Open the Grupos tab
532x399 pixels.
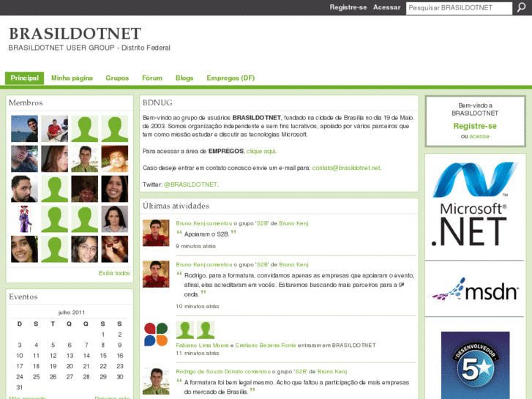click(117, 78)
